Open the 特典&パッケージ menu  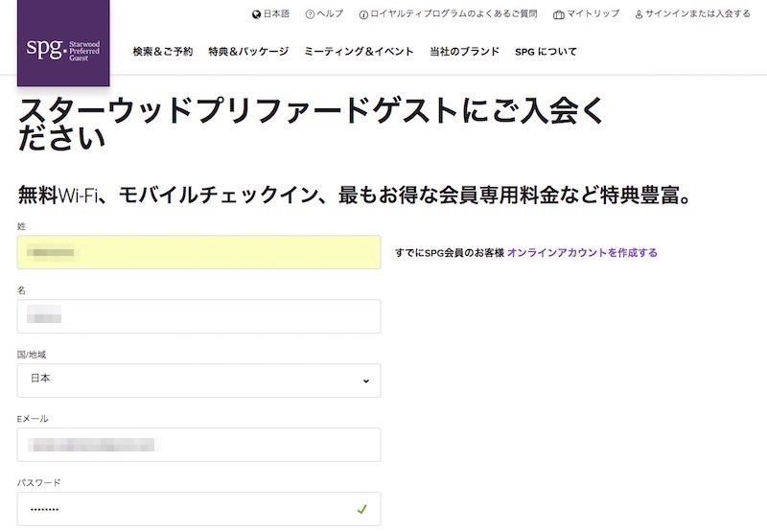[x=248, y=52]
